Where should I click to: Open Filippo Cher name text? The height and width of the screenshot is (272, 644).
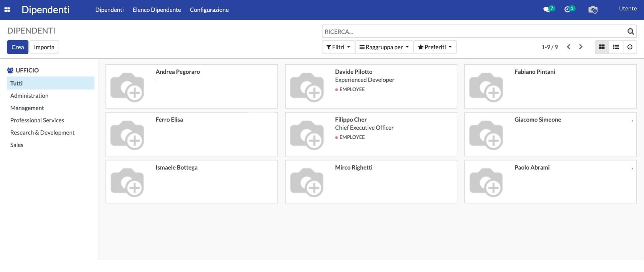[x=351, y=120]
